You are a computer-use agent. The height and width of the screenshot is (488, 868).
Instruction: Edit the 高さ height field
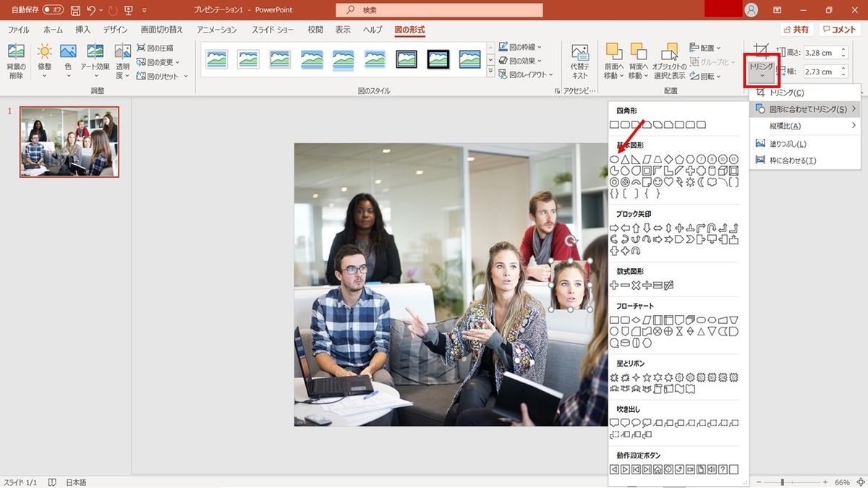point(825,52)
